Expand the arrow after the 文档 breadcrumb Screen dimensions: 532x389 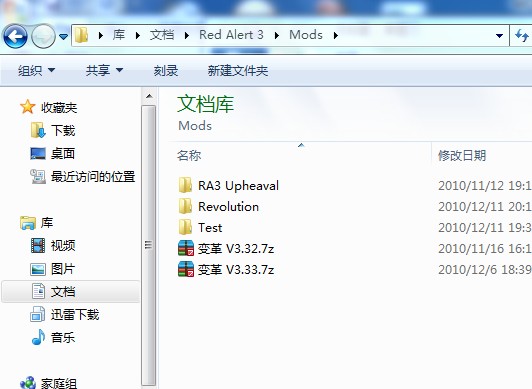(187, 35)
